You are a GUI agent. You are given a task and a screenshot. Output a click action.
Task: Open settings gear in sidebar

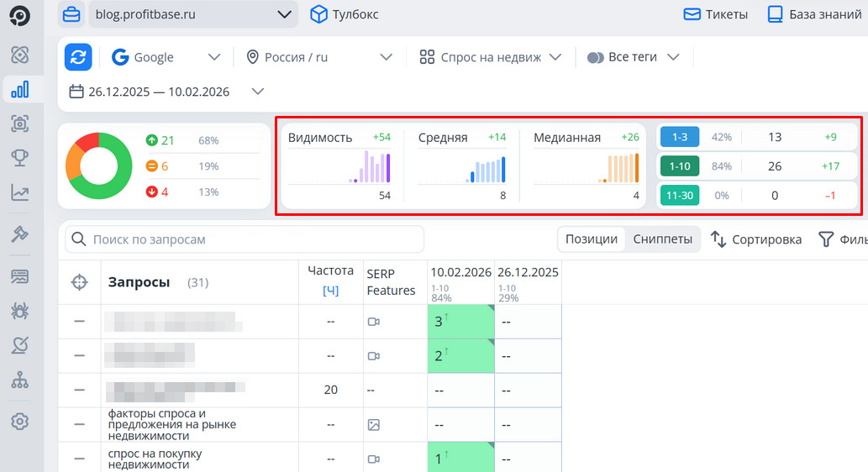[21, 421]
